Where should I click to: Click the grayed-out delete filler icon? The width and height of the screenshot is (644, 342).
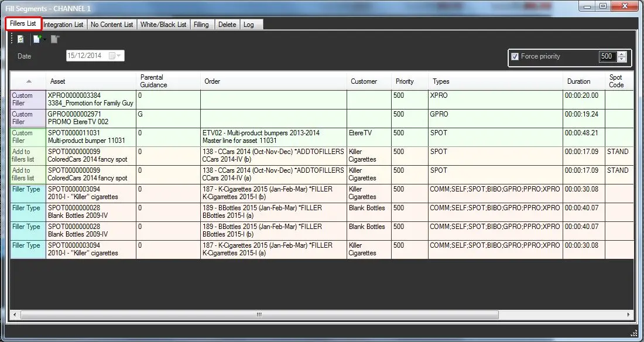(54, 39)
